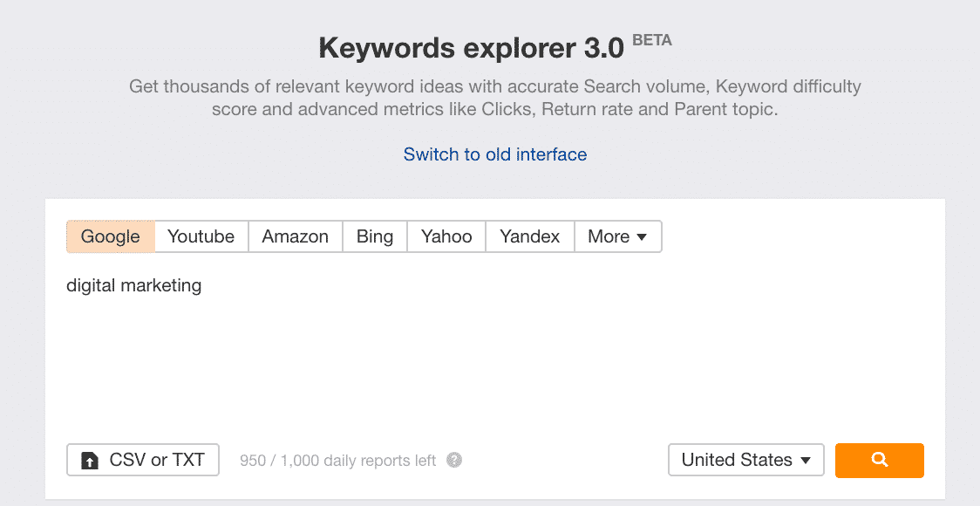
Task: Click the CSV or TXT label
Action: pyautogui.click(x=157, y=460)
